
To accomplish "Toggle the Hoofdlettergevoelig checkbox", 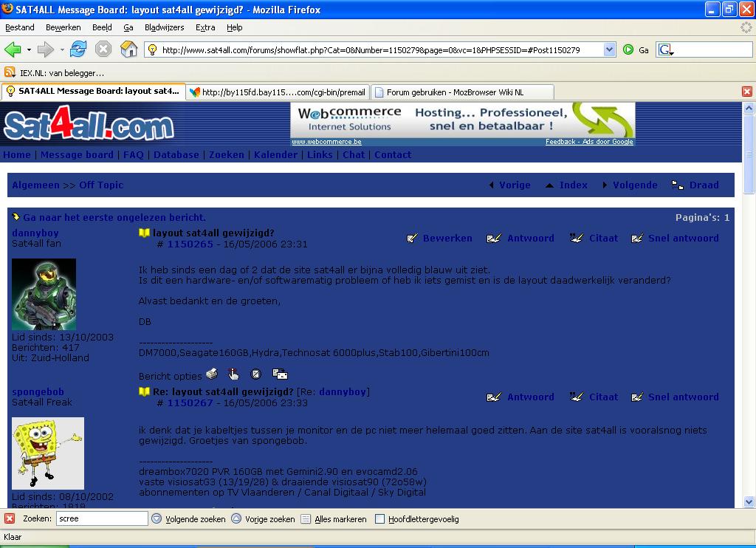I will point(380,519).
